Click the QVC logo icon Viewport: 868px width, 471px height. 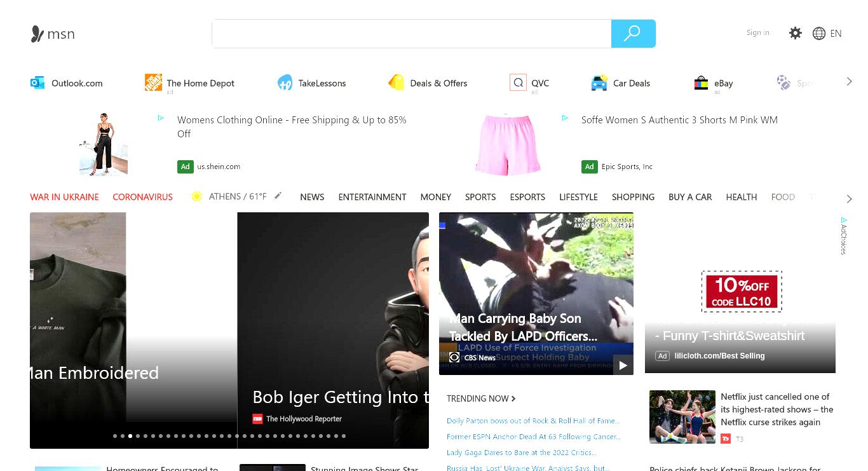coord(518,83)
